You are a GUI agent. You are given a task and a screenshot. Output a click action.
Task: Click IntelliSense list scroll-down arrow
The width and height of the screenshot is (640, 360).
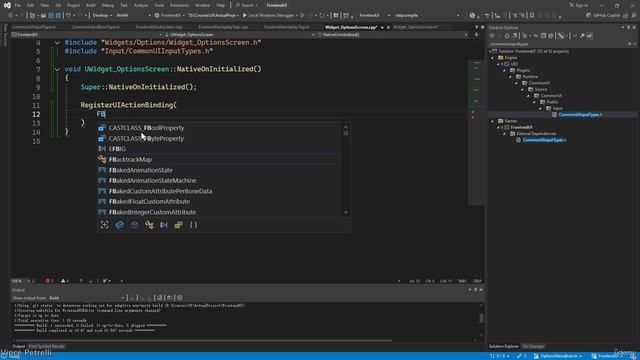point(346,213)
